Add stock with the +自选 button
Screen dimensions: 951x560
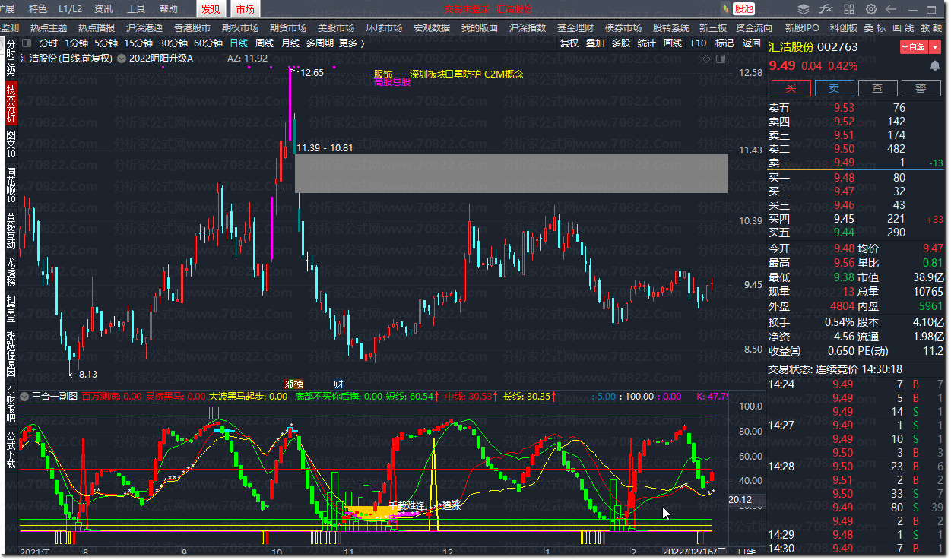[x=915, y=47]
